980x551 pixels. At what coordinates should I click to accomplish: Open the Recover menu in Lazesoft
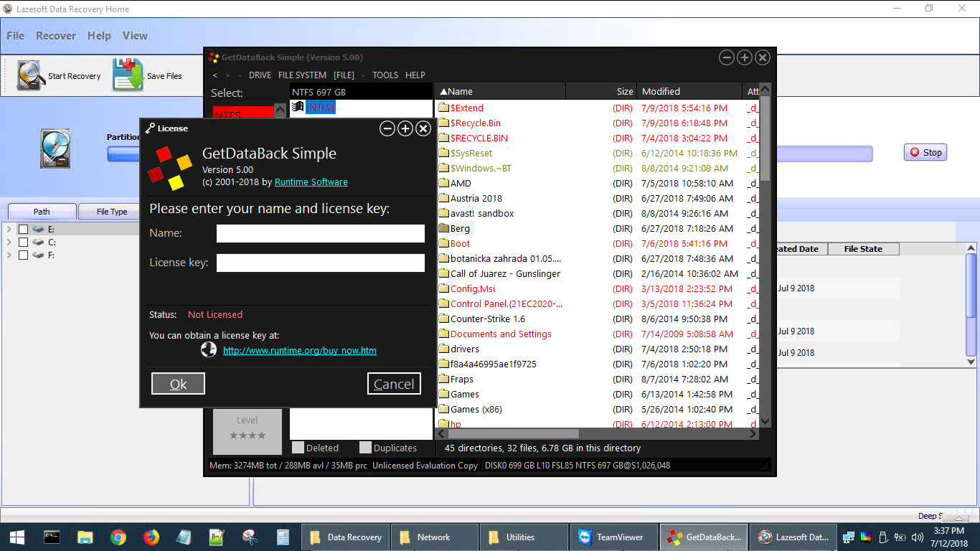point(56,35)
